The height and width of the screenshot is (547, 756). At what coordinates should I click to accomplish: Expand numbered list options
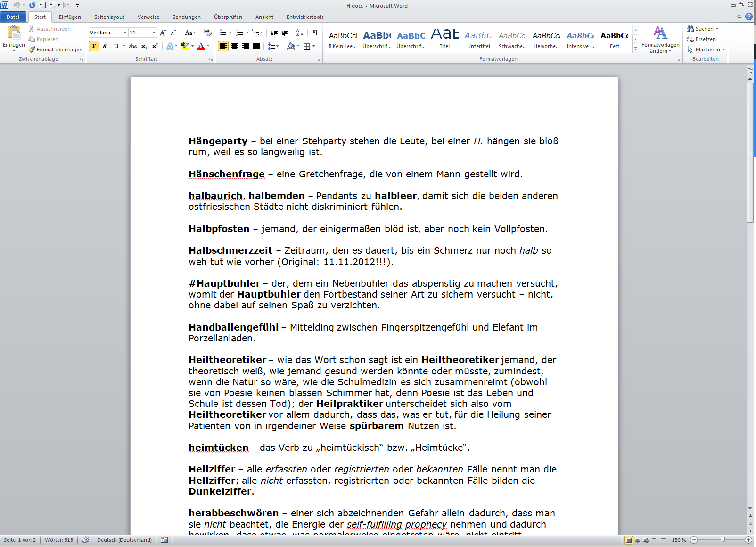(247, 33)
